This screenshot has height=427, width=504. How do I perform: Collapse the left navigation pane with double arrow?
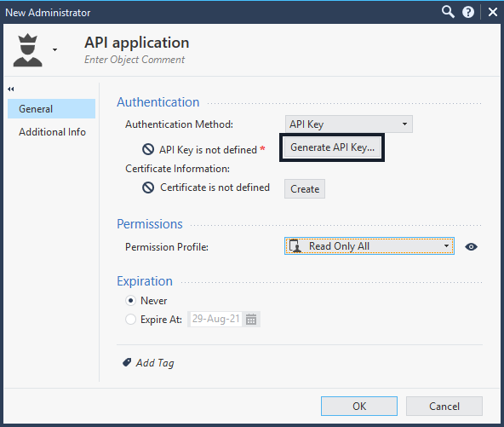pos(11,89)
